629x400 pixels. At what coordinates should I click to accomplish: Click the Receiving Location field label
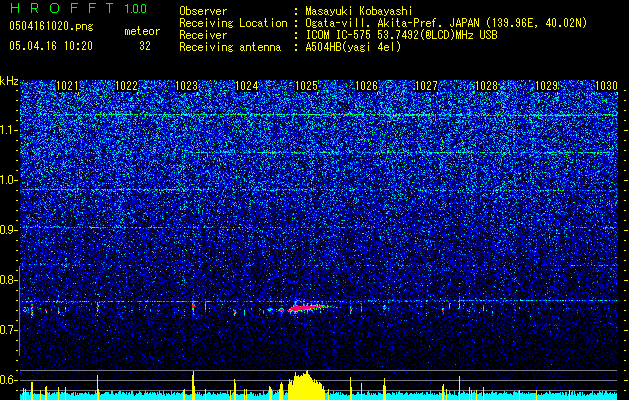pos(233,23)
